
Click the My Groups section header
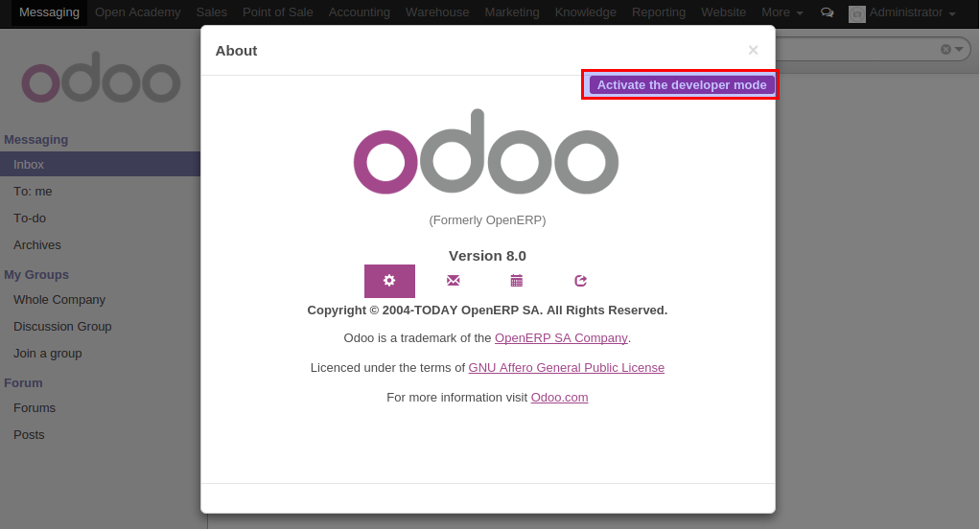36,275
